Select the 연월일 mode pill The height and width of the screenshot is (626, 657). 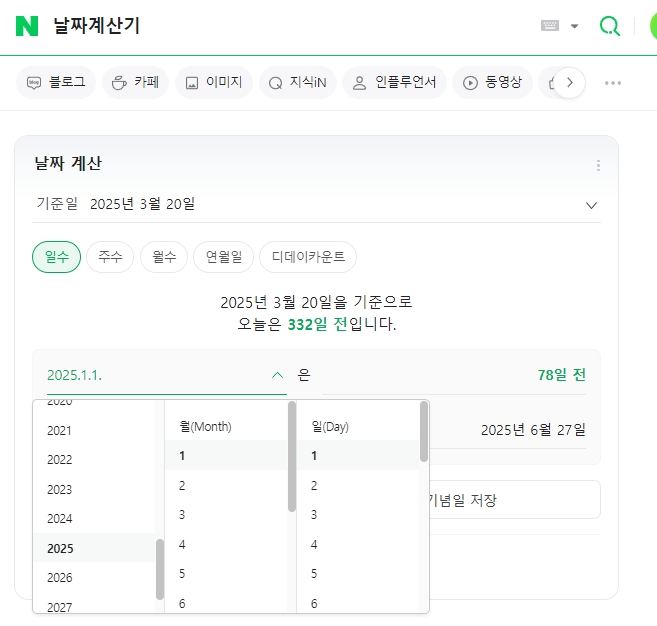tap(224, 257)
